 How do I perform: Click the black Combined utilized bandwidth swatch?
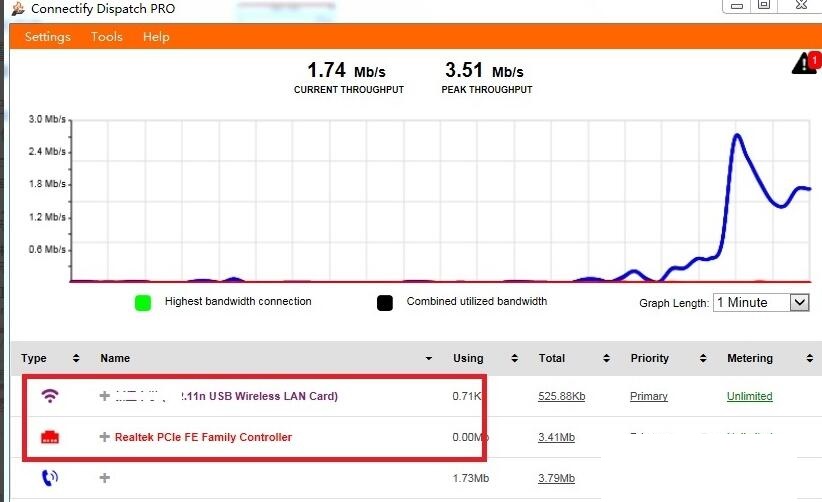click(385, 303)
